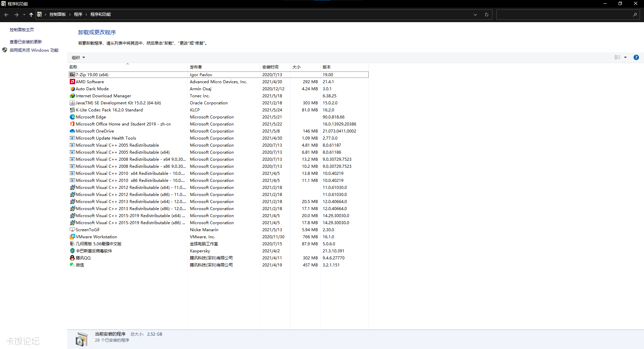Sort by 大小 column header
644x349 pixels.
point(305,67)
